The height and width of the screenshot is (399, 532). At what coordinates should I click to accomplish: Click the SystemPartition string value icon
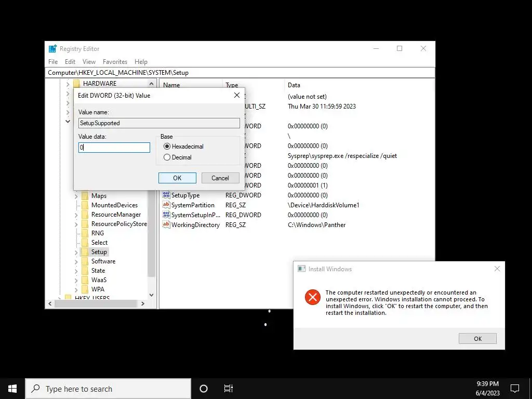tap(166, 205)
